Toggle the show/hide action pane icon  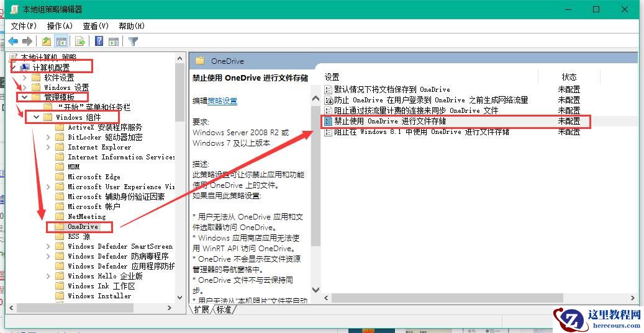pyautogui.click(x=114, y=41)
